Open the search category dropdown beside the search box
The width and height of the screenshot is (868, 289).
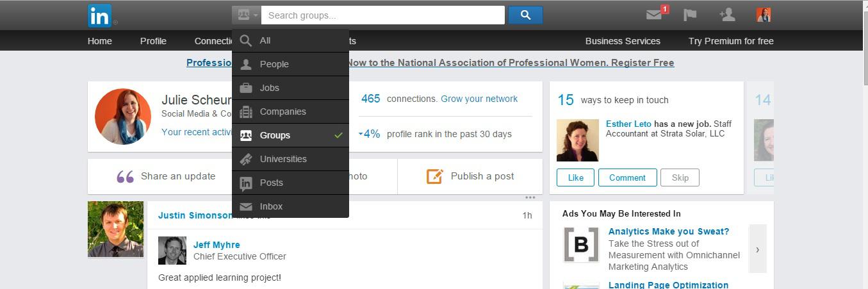247,15
